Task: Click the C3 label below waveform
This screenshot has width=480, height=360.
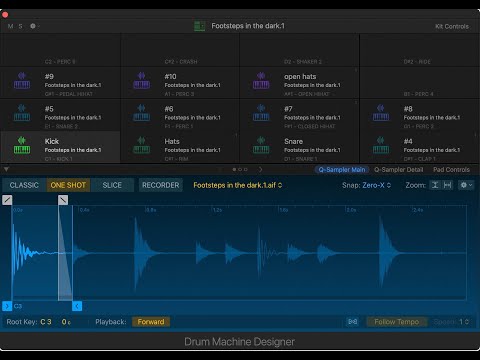Action: point(18,306)
